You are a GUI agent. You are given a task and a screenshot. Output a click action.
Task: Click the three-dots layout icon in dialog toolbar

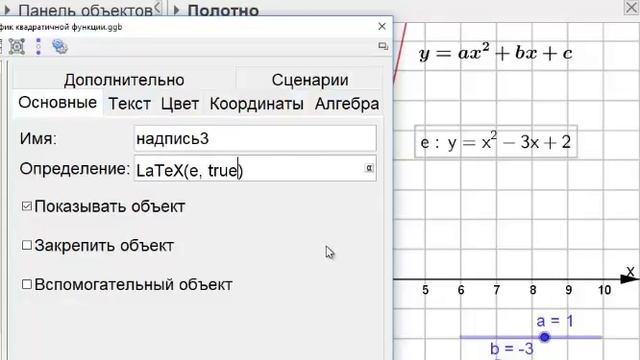click(38, 47)
